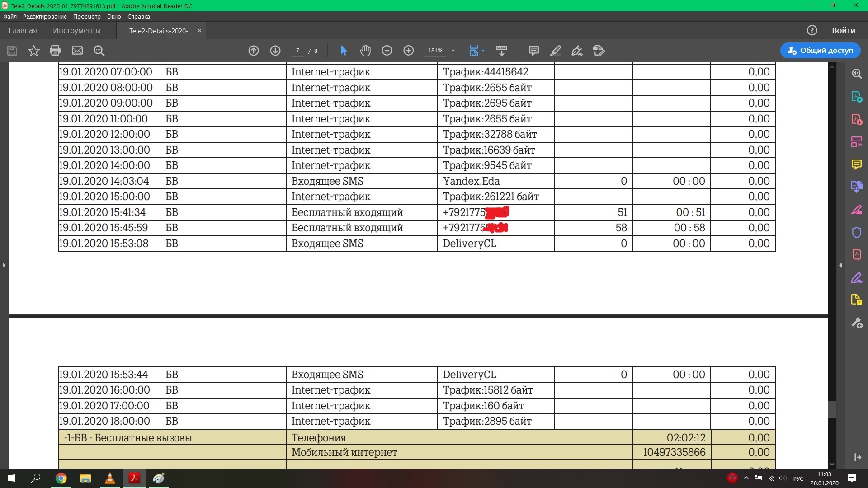Screen dimensions: 868x488
Task: Switch to the Инструменты tab
Action: (x=77, y=30)
